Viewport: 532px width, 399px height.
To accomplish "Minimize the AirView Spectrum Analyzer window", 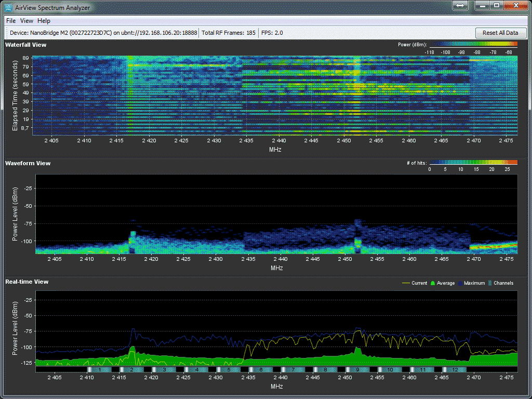I will tap(483, 5).
